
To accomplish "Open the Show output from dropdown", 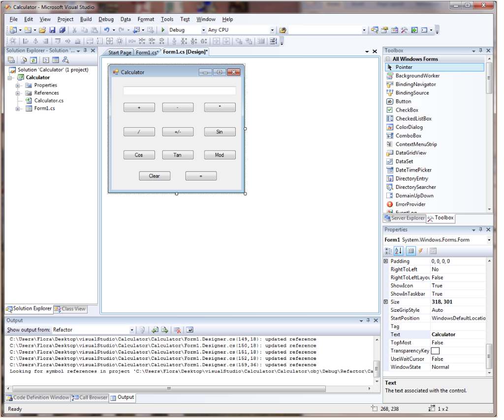I will pyautogui.click(x=132, y=330).
